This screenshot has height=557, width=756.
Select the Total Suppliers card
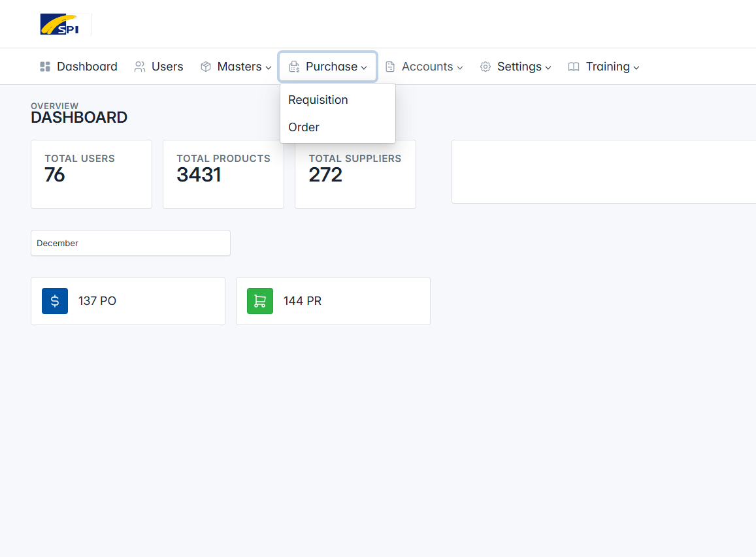[355, 174]
